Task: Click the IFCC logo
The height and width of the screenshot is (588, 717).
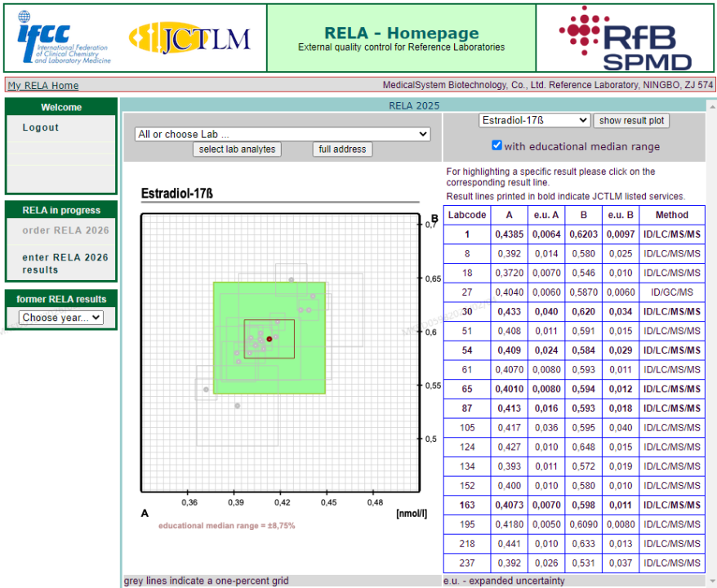Action: 63,38
